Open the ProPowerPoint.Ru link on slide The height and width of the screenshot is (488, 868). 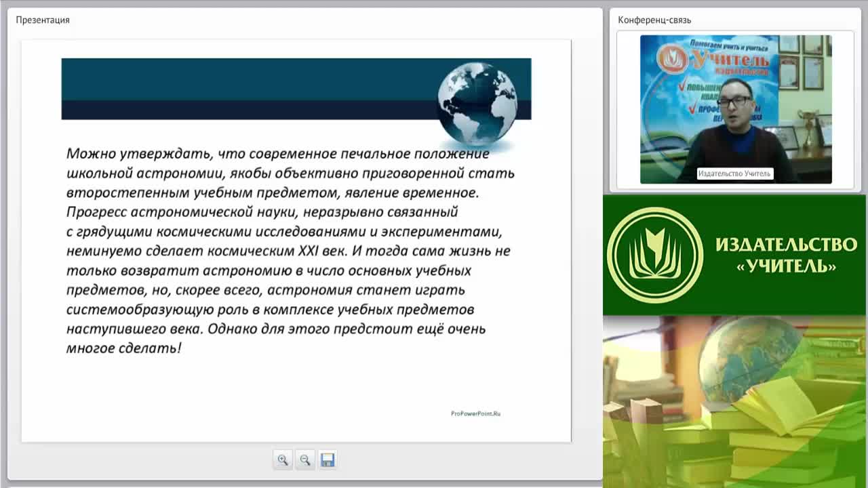pyautogui.click(x=475, y=413)
